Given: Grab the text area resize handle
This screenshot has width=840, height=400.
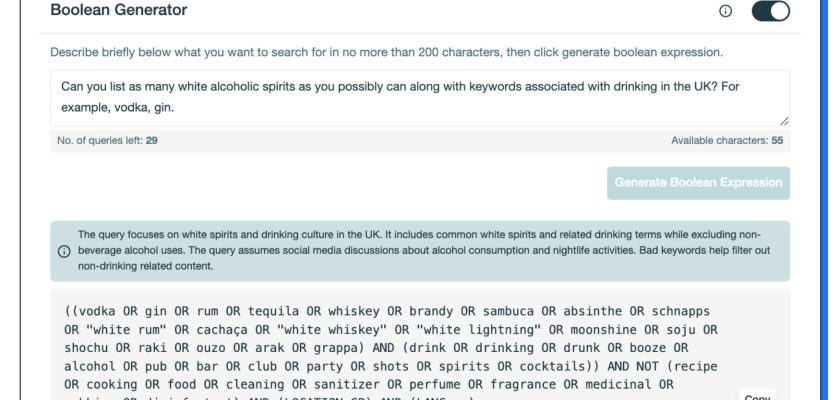Looking at the screenshot, I should point(783,120).
